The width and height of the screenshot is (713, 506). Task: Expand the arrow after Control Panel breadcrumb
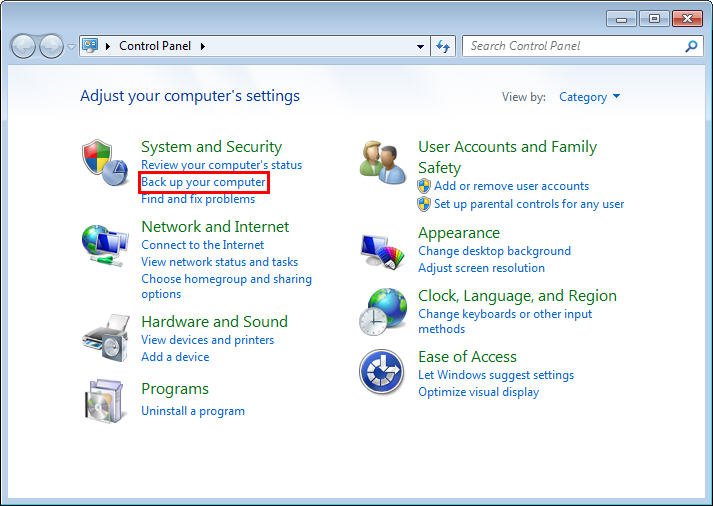coord(203,46)
